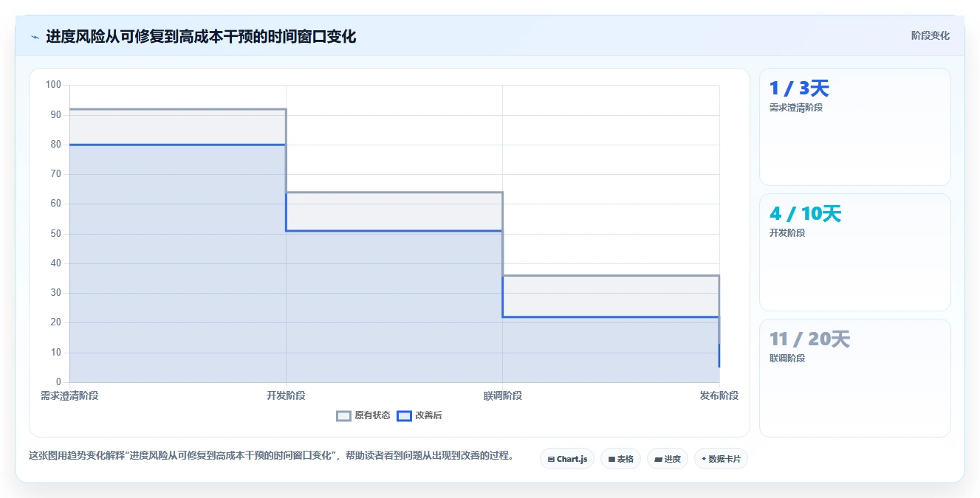Click the 11 / 20天 value text
The height and width of the screenshot is (498, 980).
(x=809, y=339)
